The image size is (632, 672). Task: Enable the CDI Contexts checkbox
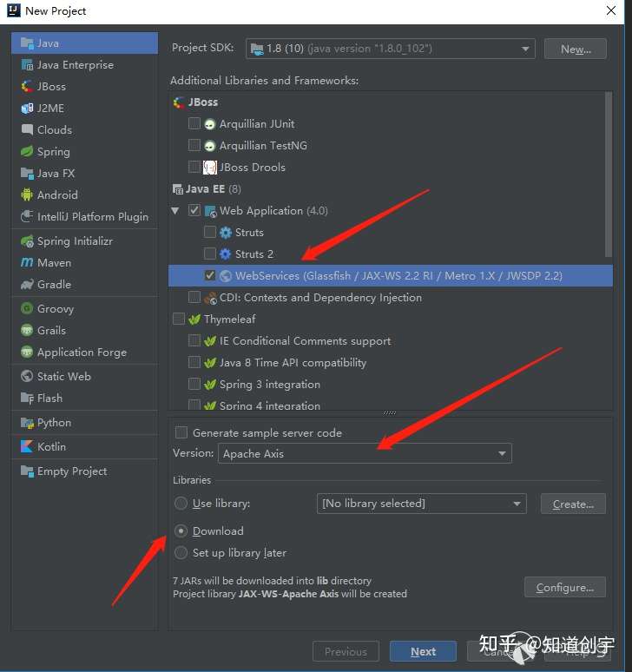click(x=194, y=297)
